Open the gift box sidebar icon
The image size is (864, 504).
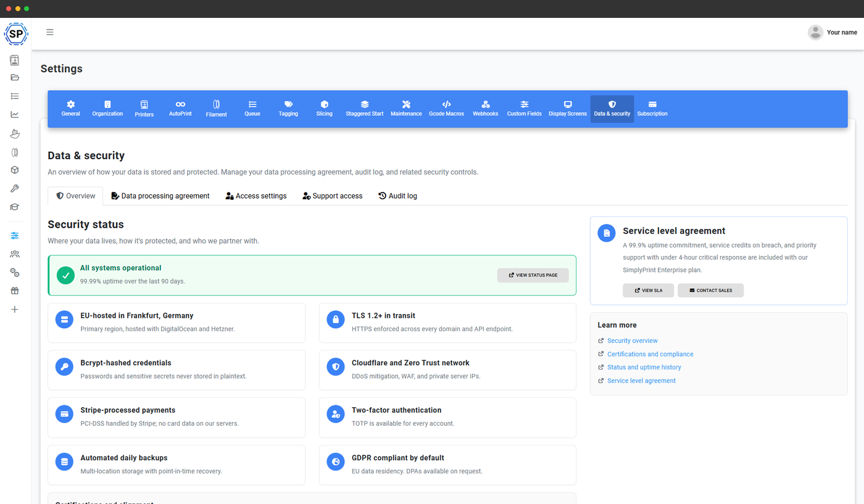coord(15,291)
